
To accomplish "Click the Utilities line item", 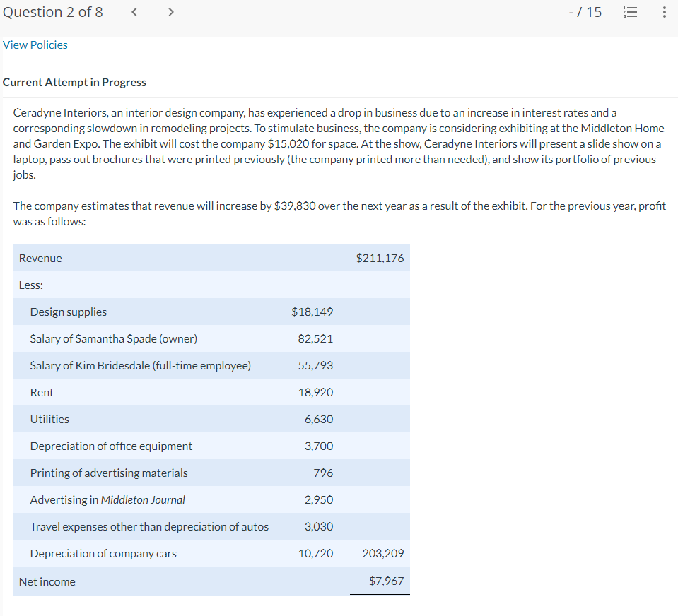I will 49,419.
